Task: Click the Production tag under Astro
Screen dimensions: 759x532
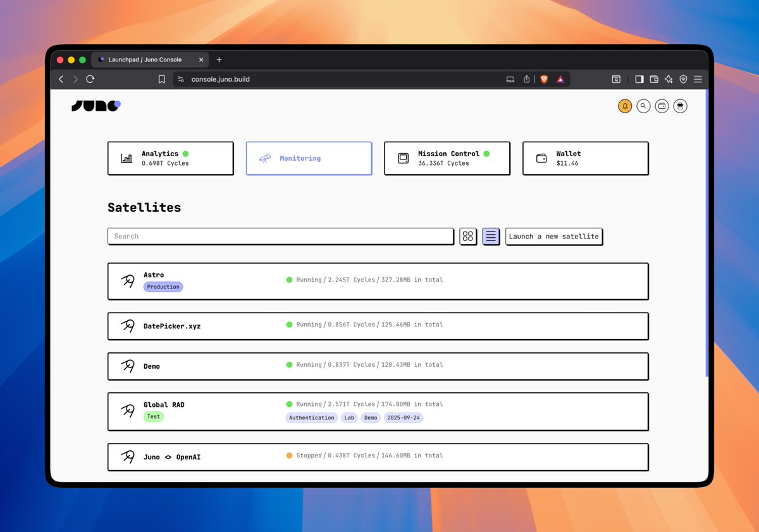Action: (163, 287)
